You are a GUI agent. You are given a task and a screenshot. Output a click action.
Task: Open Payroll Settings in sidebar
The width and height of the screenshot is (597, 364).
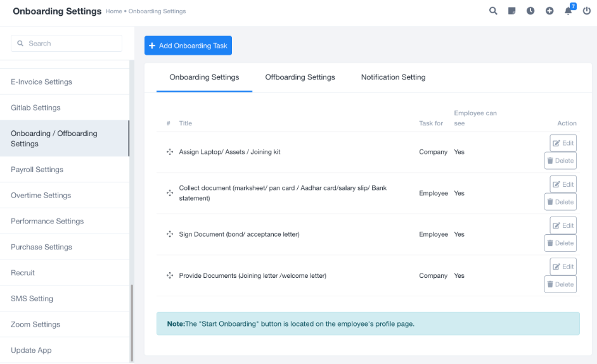click(x=37, y=170)
